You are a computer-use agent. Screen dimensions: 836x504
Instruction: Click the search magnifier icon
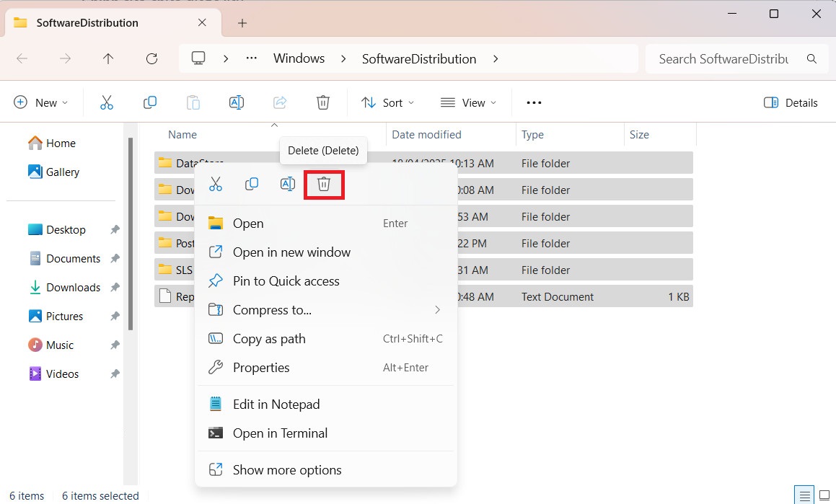(x=811, y=58)
